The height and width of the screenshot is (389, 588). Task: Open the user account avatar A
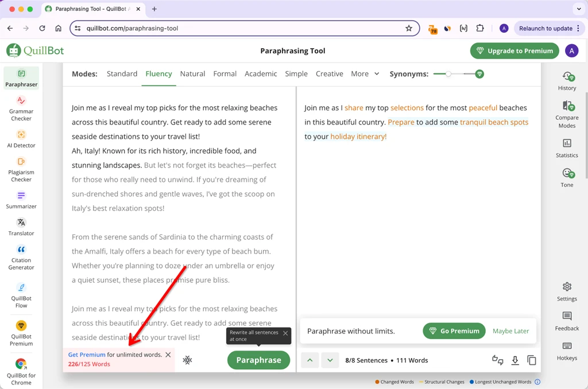tap(571, 51)
